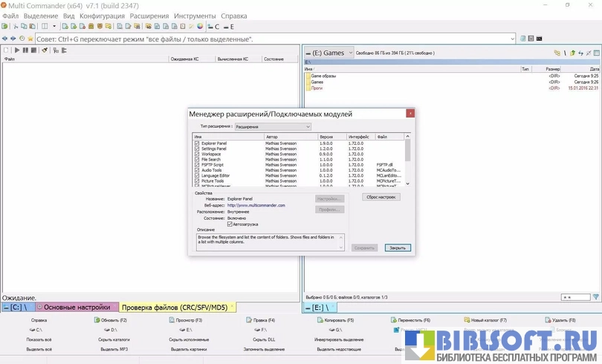
Task: Open the "Конфигурация" menu
Action: coord(102,16)
